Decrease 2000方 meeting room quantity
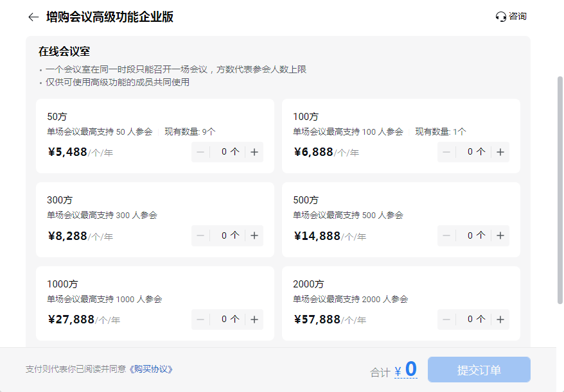This screenshot has width=564, height=392. (446, 320)
